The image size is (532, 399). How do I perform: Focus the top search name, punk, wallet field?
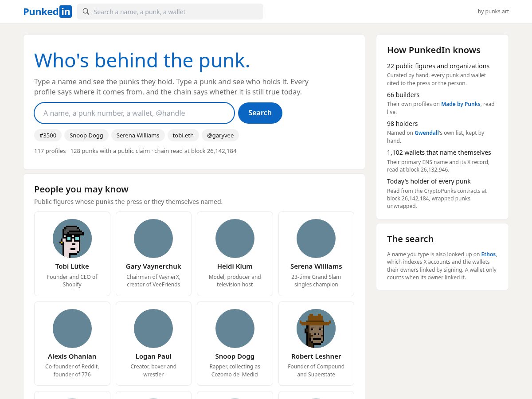(170, 12)
